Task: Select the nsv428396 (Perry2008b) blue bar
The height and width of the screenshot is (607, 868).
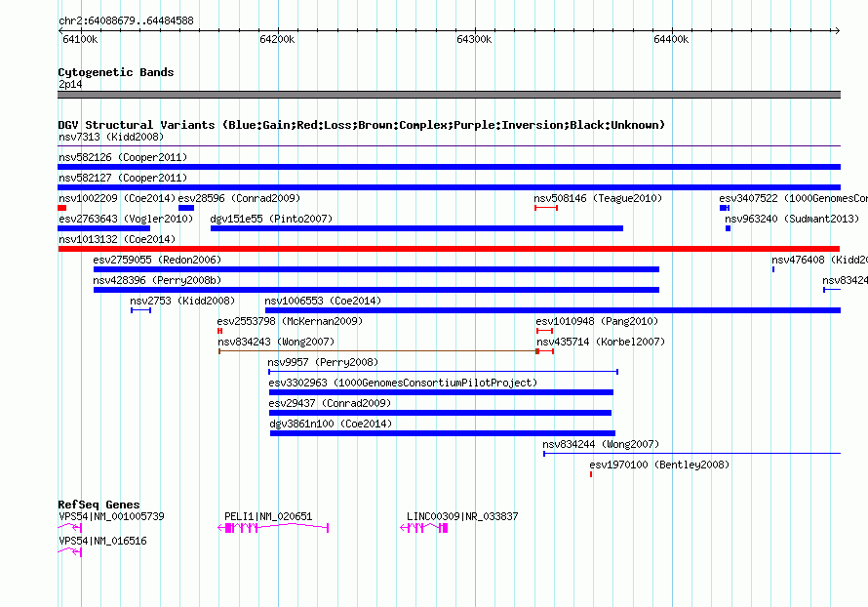Action: point(376,290)
